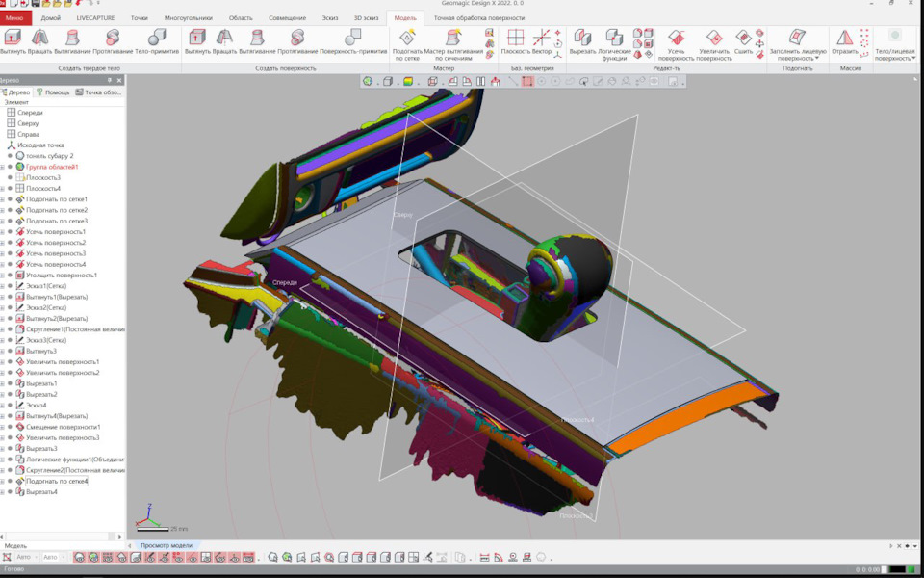Switch to the 3D эскиз ribbon tab
Viewport: 924px width, 578px height.
[366, 17]
